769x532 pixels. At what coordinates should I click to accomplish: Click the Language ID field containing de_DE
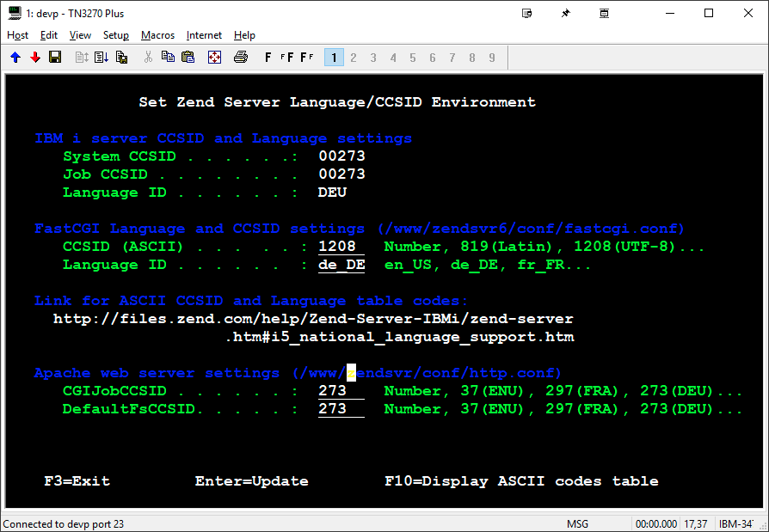[x=341, y=265]
